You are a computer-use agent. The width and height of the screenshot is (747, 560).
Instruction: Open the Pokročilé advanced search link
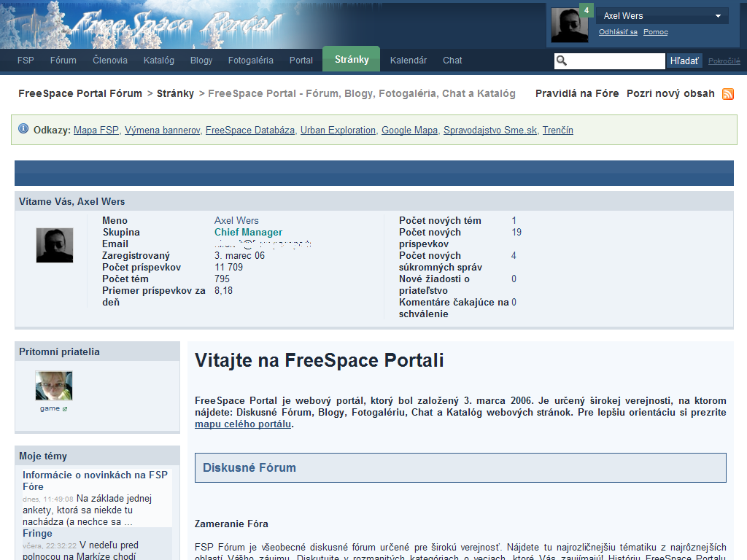click(x=724, y=61)
